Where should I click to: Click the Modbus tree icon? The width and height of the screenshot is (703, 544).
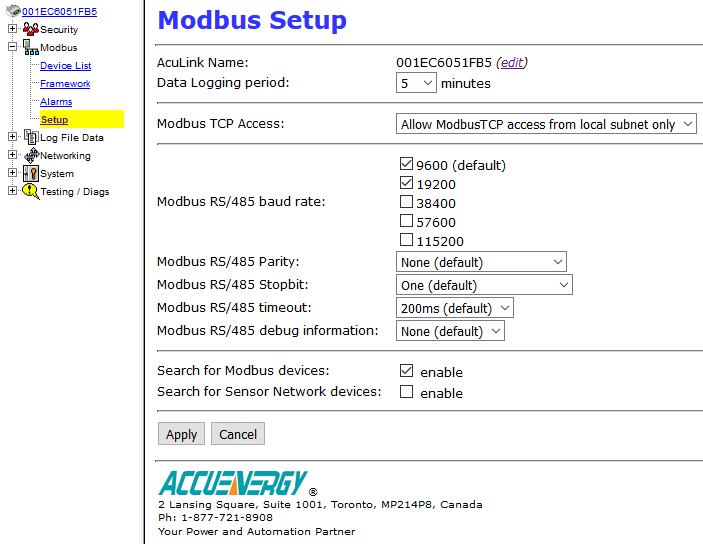[x=30, y=47]
